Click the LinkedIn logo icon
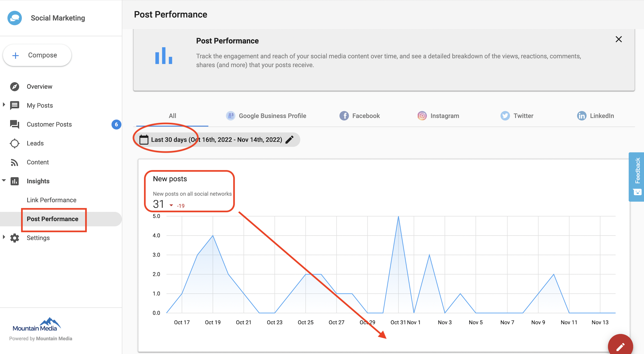The width and height of the screenshot is (644, 354). [x=582, y=116]
